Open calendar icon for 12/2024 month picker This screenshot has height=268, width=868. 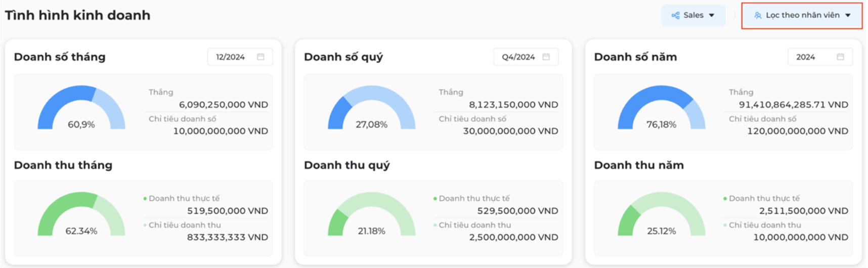point(261,57)
